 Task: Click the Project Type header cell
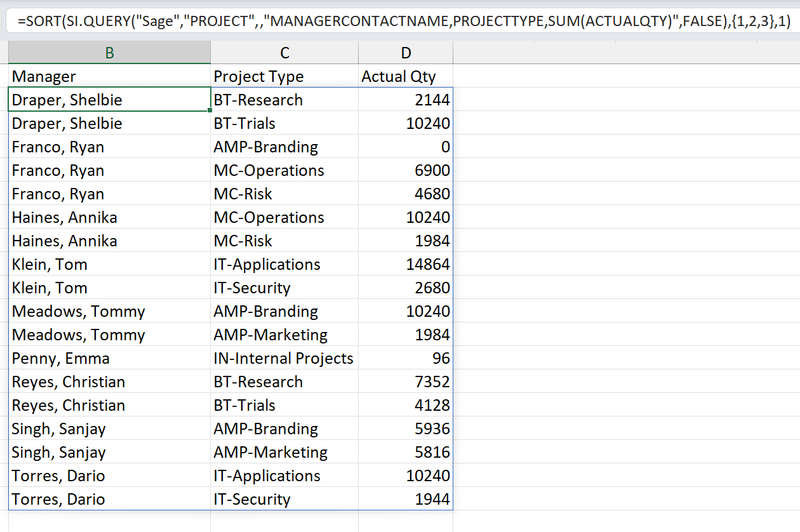[284, 76]
